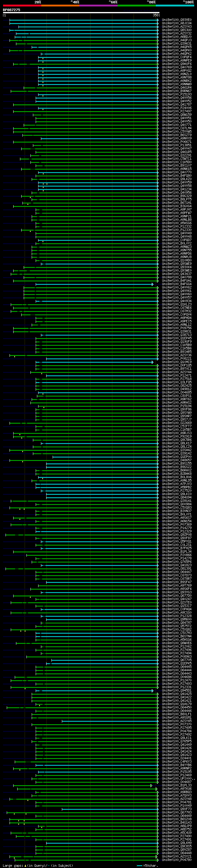Select hit UniRef100_Q3LFQ5
The height and width of the screenshot is (868, 197).
tap(177, 382)
